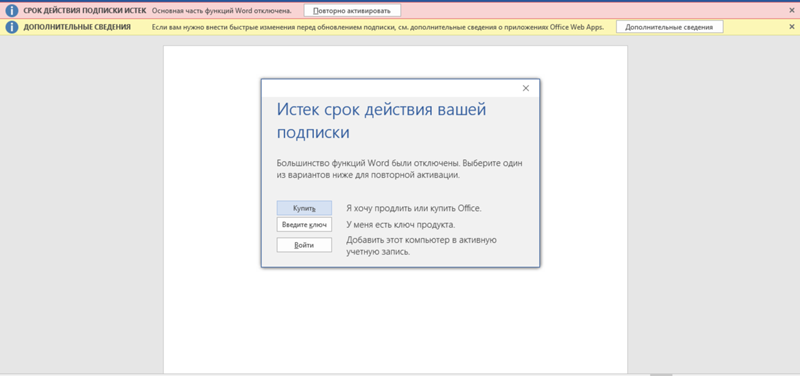Click the Купить button
The image size is (800, 376).
tap(304, 208)
